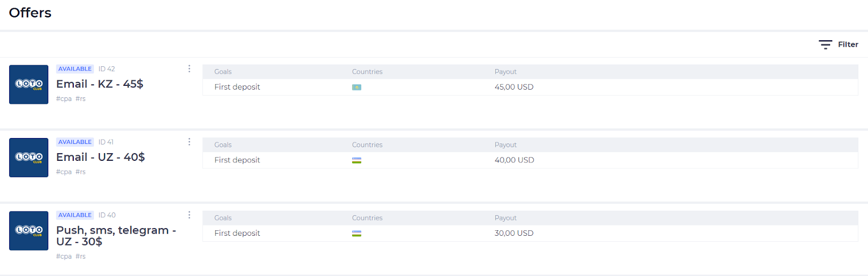The width and height of the screenshot is (868, 276).
Task: Click AVAILABLE badge on offer ID 42
Action: [75, 69]
